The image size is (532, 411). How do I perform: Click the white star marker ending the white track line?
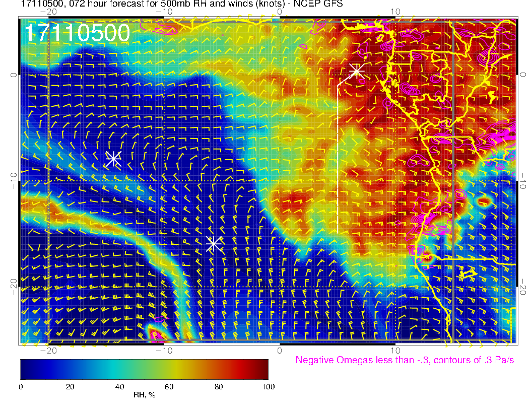pos(357,71)
